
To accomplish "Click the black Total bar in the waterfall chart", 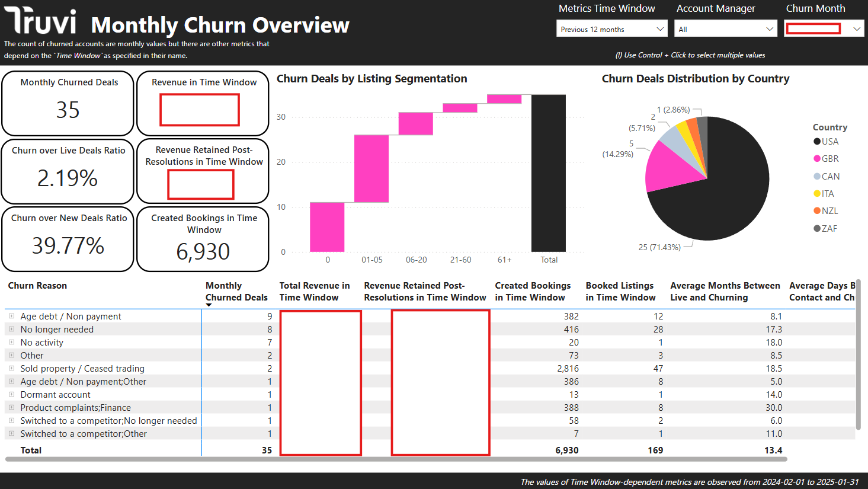I will [x=548, y=173].
